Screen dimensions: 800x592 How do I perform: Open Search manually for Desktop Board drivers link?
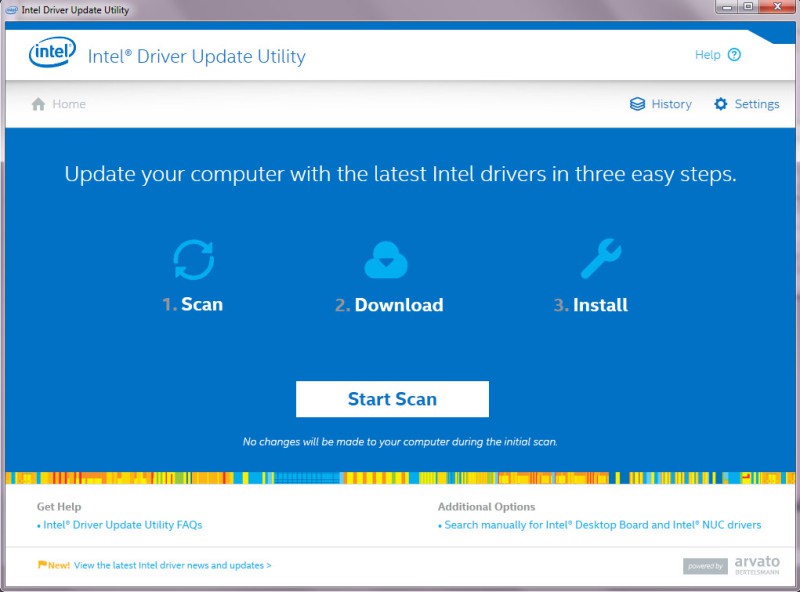click(x=602, y=525)
